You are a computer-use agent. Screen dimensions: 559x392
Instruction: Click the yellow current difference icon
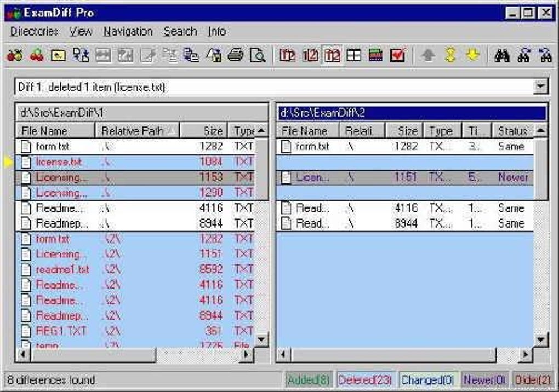click(x=450, y=55)
